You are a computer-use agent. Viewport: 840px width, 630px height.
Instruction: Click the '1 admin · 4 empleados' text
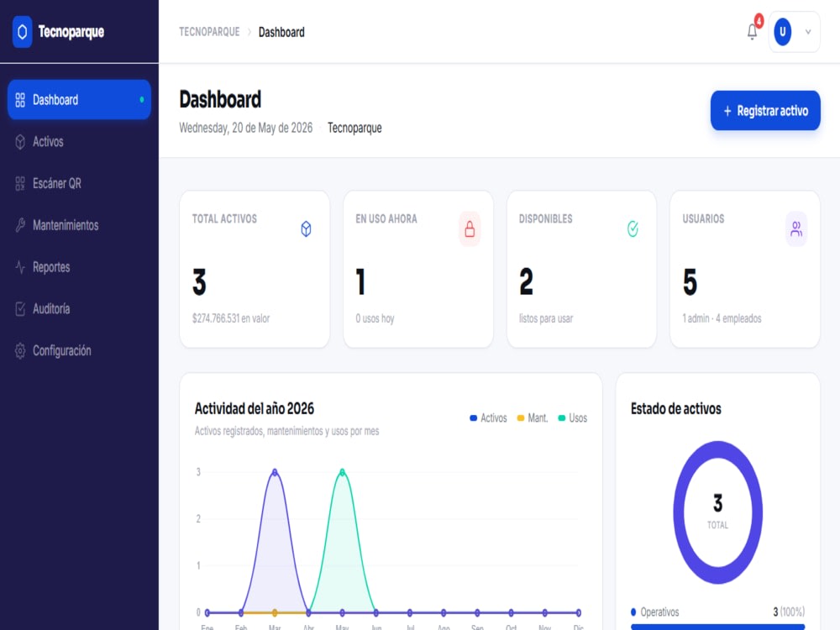coord(722,318)
